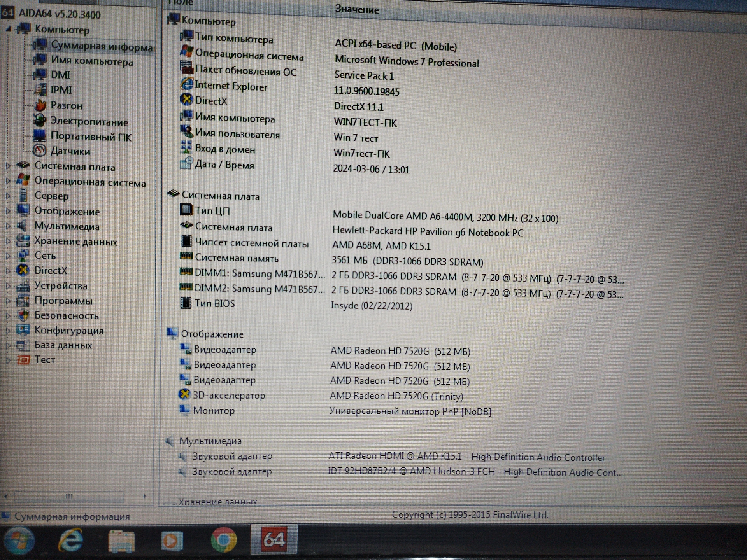Select База данных in the tree
Image resolution: width=747 pixels, height=560 pixels.
63,345
